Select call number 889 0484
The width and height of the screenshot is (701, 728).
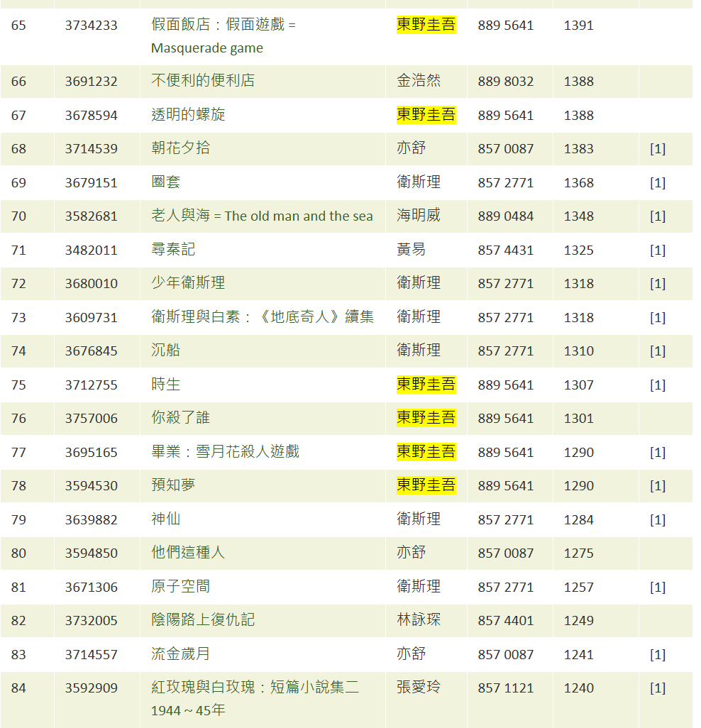[506, 216]
